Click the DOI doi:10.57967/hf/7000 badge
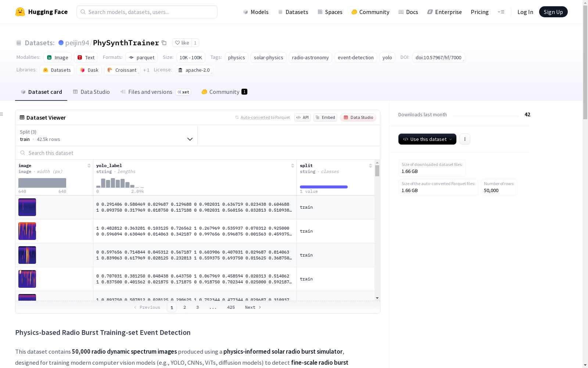Viewport: 588px width, 368px height. (438, 57)
